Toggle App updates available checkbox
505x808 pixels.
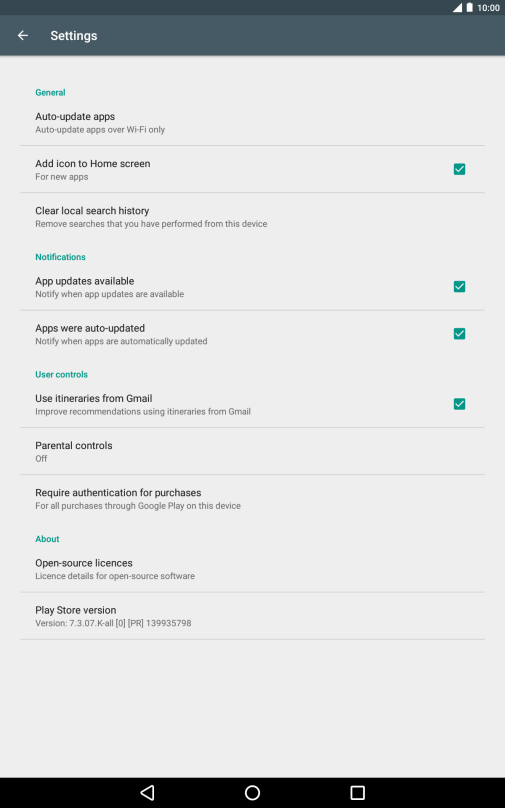tap(459, 287)
